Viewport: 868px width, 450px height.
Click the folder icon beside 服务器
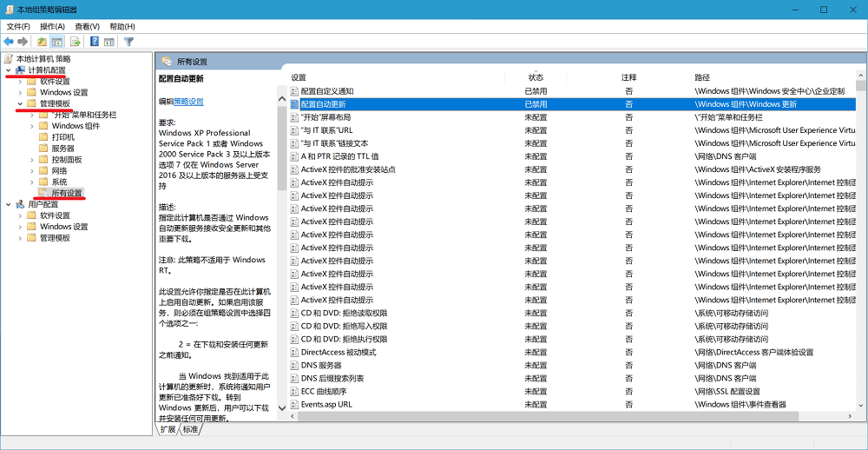[x=43, y=148]
